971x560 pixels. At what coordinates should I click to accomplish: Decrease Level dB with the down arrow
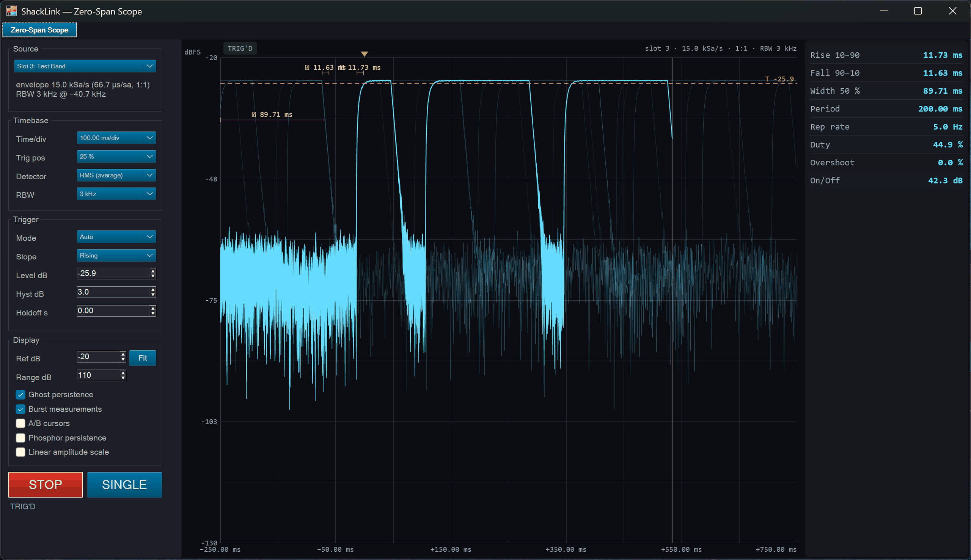coord(153,276)
